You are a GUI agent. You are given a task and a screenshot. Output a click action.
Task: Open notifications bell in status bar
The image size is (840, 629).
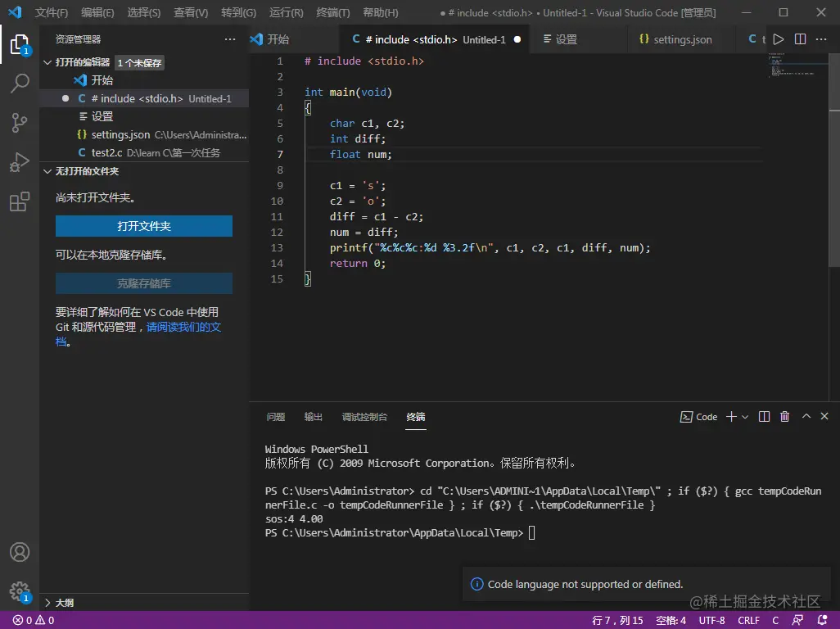tap(822, 621)
